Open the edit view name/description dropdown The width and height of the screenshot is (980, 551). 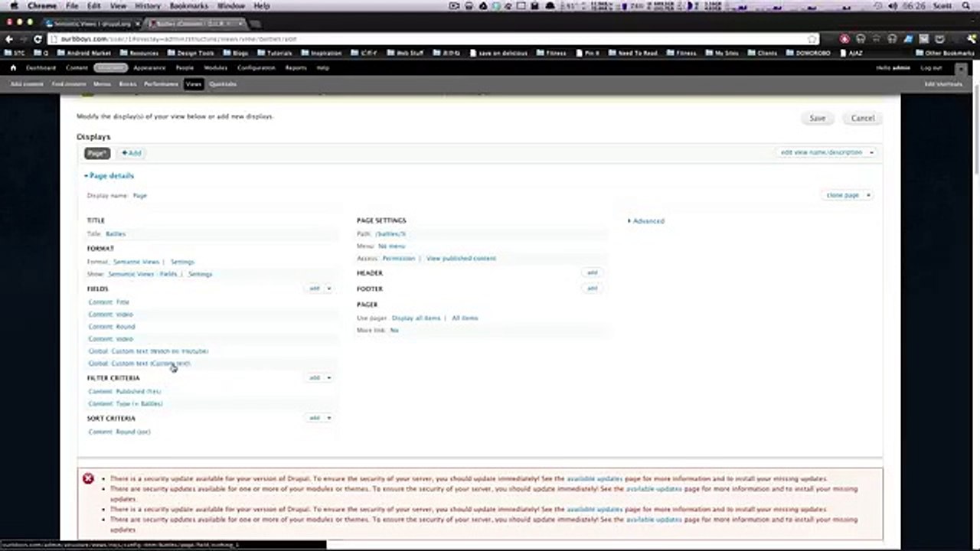click(871, 152)
